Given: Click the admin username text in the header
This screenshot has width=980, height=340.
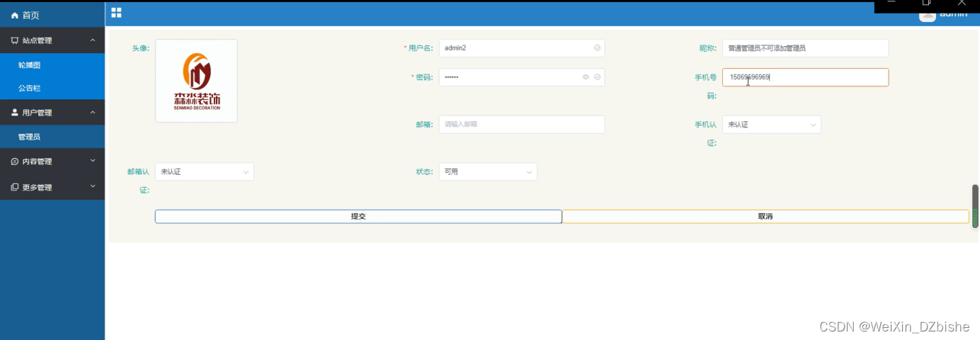Looking at the screenshot, I should click(953, 14).
